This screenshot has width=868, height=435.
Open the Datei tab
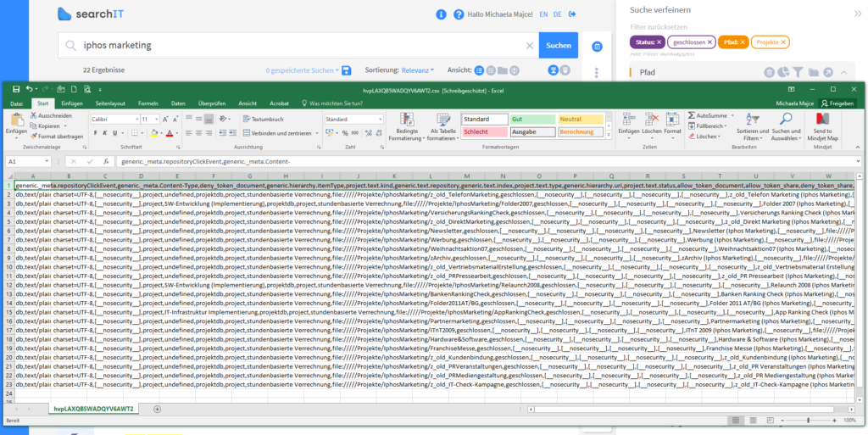(x=17, y=103)
